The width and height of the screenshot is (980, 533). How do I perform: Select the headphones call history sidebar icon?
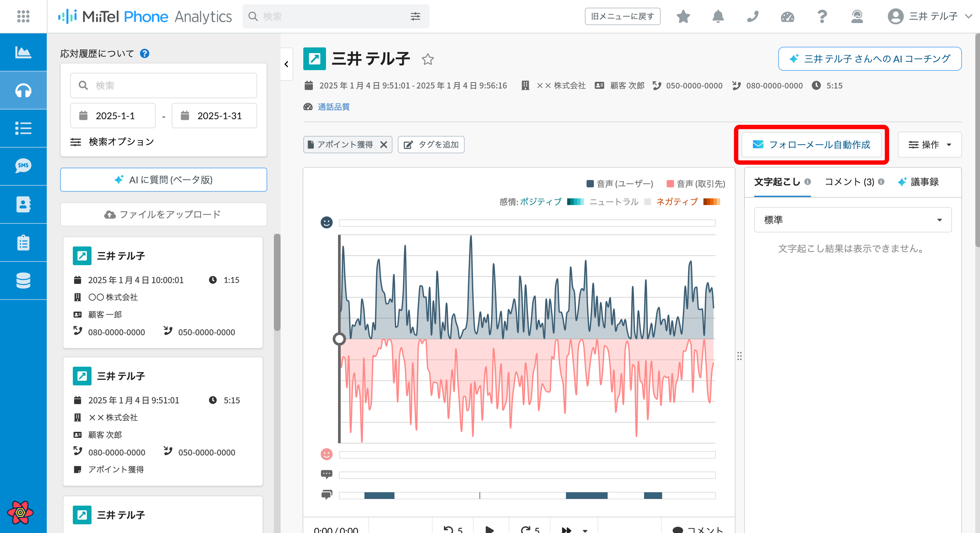(23, 91)
